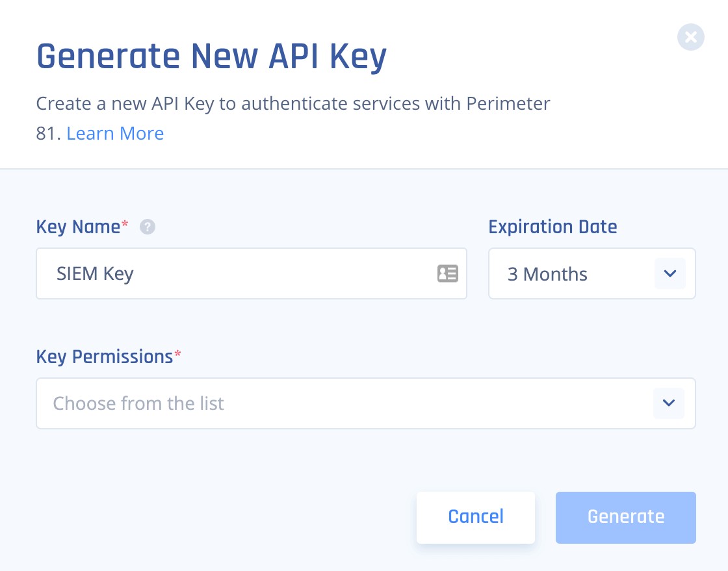Click the Expiration Date label text
The image size is (728, 571).
click(x=552, y=227)
